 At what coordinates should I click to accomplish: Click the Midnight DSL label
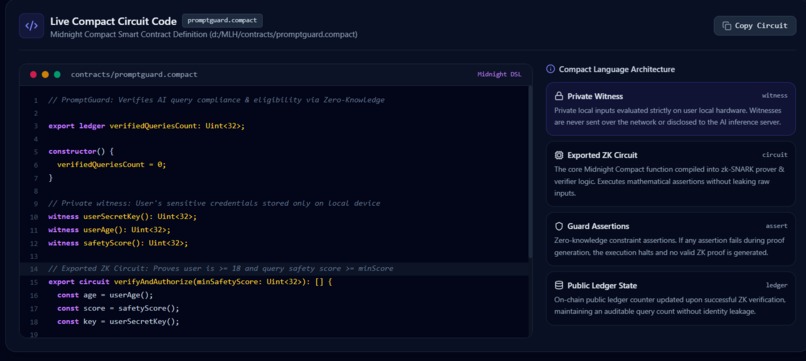pyautogui.click(x=499, y=75)
